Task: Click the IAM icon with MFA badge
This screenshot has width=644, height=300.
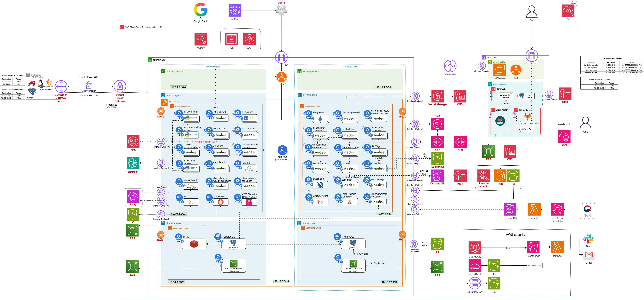Action: 568,11
